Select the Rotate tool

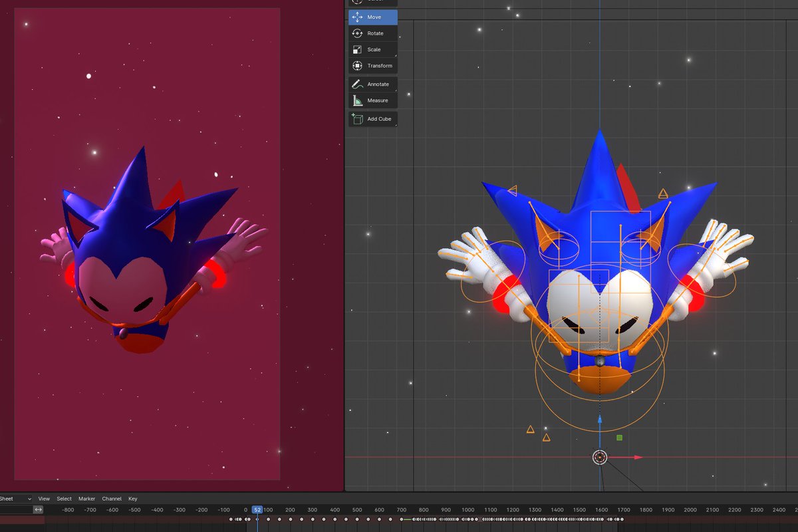pos(373,33)
